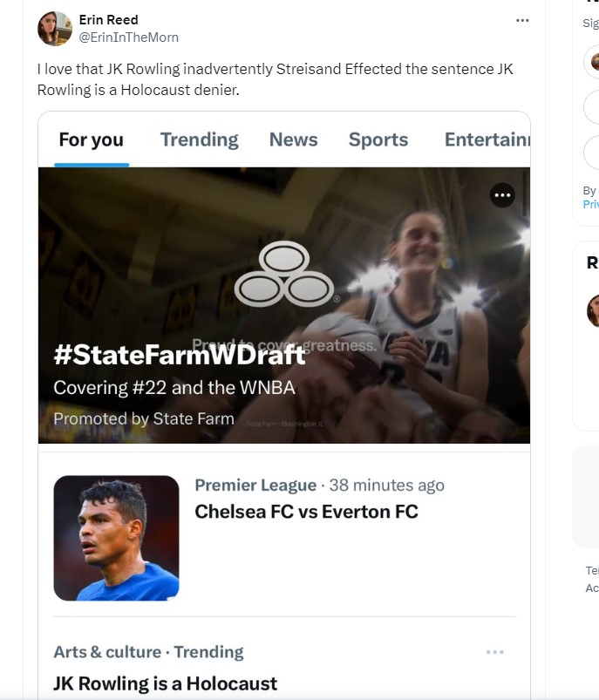The image size is (599, 700).
Task: Select the For you tab
Action: point(92,139)
